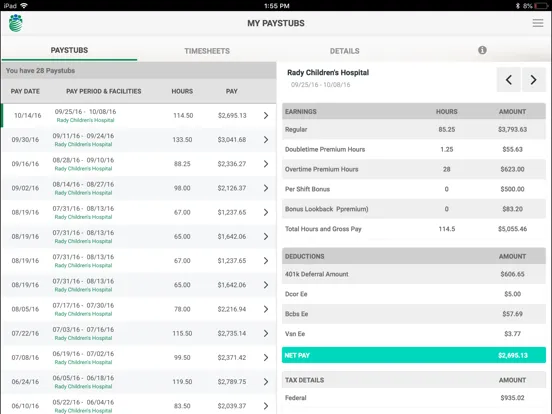Open the info icon tab

482,50
